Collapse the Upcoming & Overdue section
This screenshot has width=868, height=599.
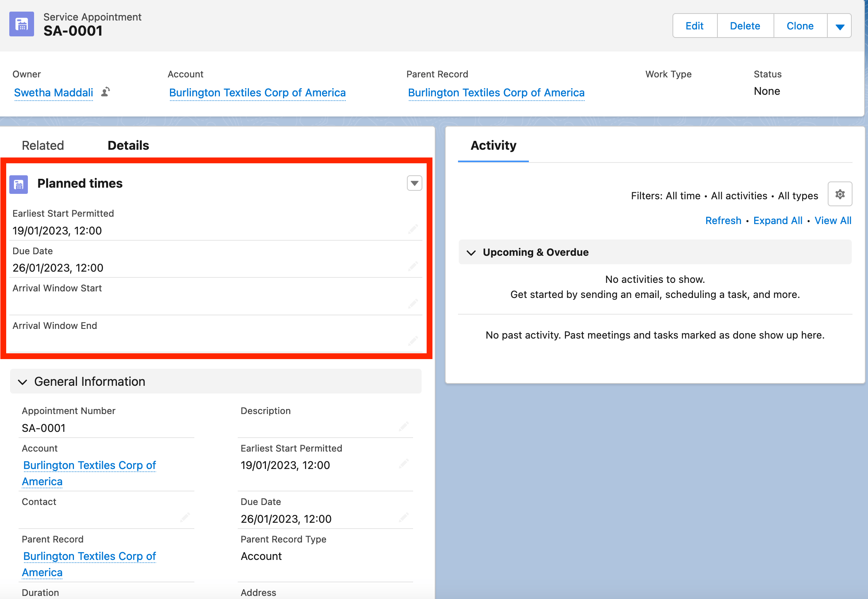(472, 252)
